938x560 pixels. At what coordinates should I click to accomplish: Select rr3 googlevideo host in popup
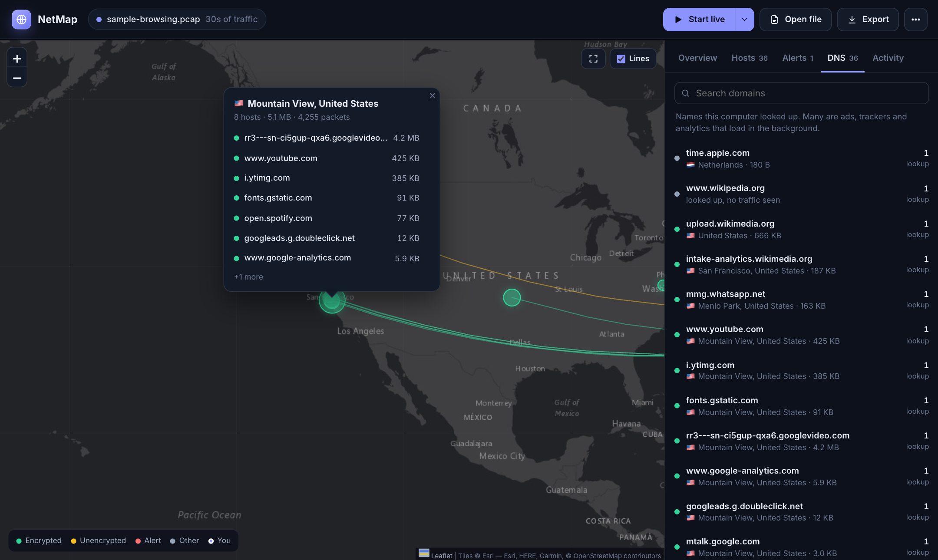coord(327,138)
